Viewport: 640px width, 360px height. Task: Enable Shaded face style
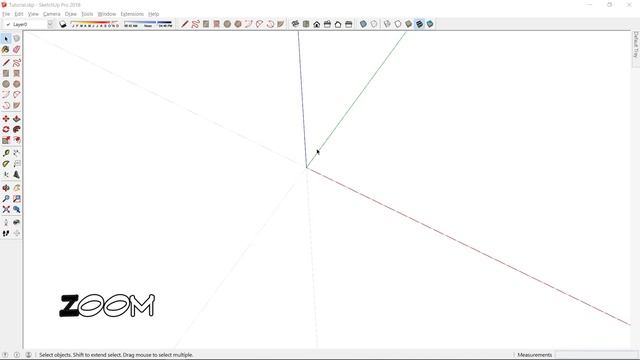tap(409, 24)
